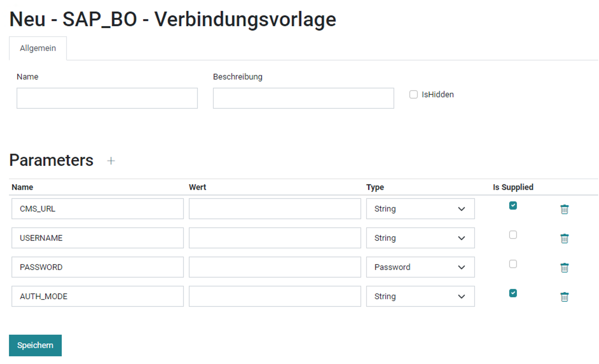Viewport: 599px width, 364px height.
Task: Delete the USERNAME parameter row
Action: pos(564,239)
